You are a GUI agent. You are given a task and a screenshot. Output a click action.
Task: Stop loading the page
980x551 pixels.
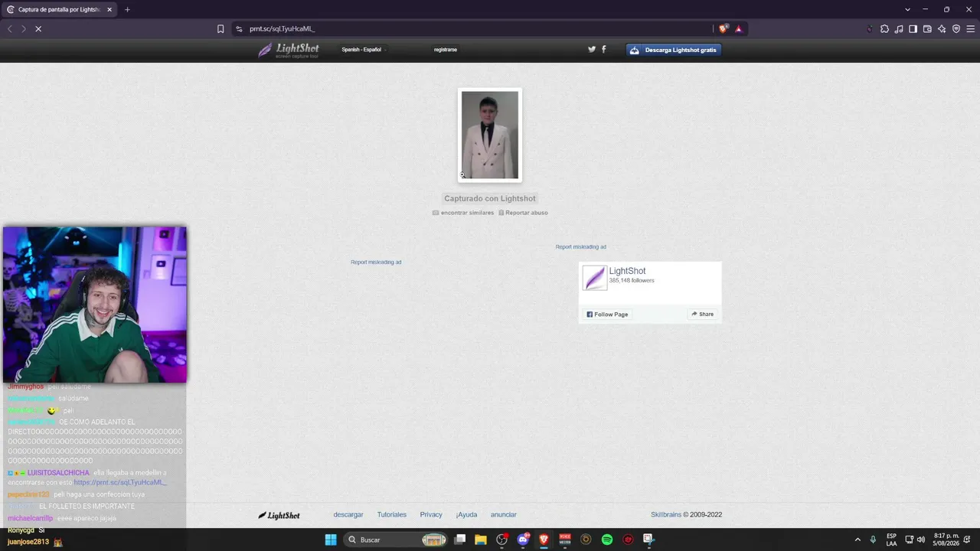[38, 29]
